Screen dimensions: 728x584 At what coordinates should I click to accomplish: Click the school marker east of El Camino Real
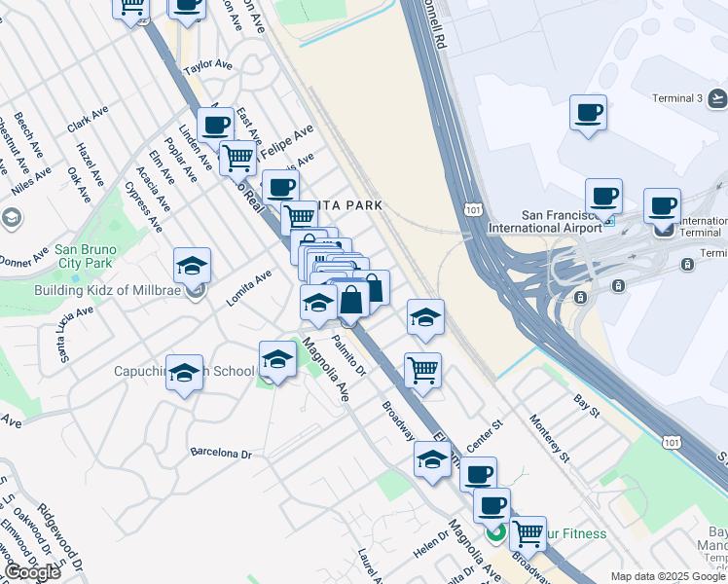tap(425, 321)
